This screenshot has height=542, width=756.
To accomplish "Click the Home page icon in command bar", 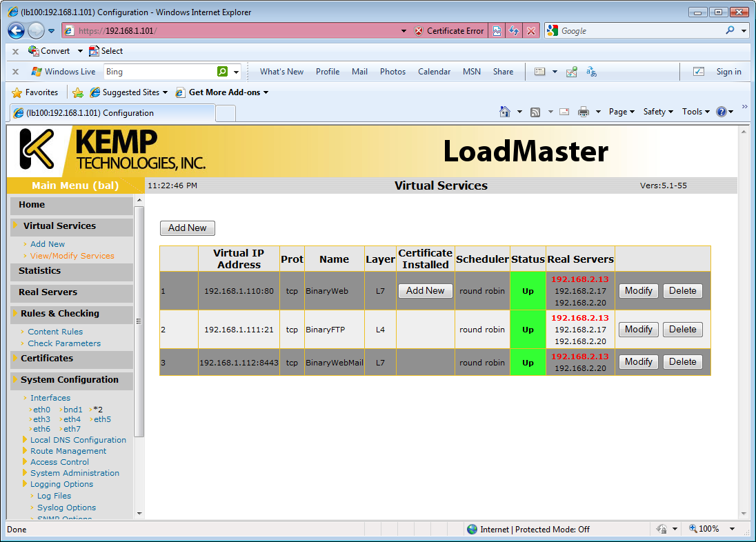I will tap(505, 112).
